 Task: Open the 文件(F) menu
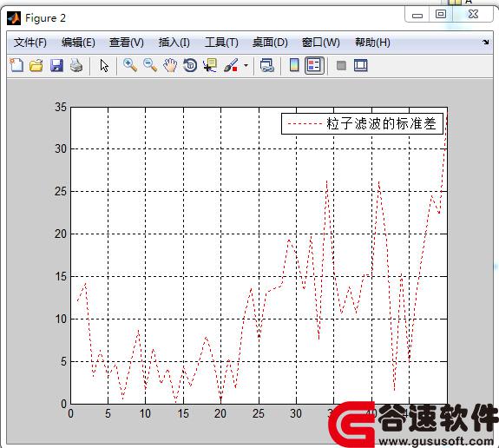tap(30, 43)
